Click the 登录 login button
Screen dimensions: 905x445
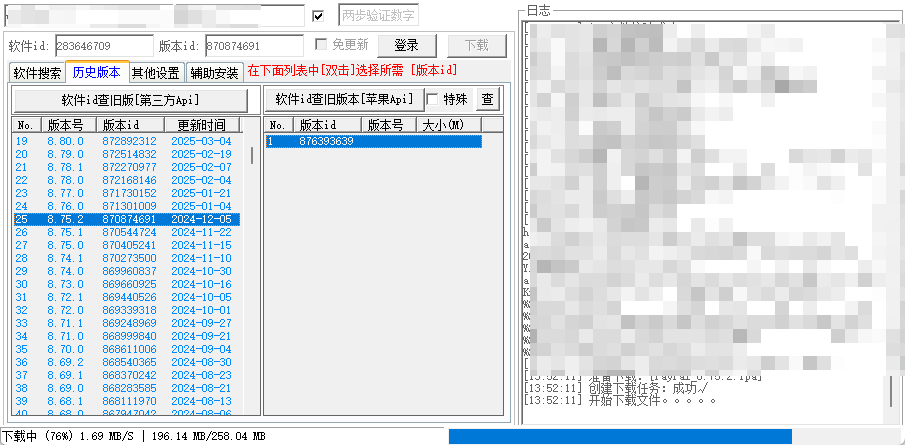pyautogui.click(x=406, y=46)
